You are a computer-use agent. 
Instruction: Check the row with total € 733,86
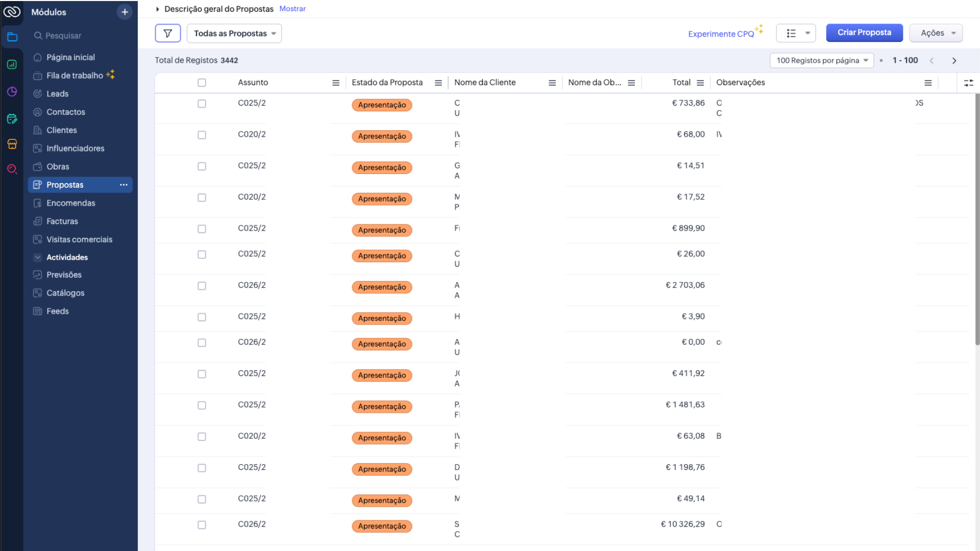pyautogui.click(x=202, y=104)
